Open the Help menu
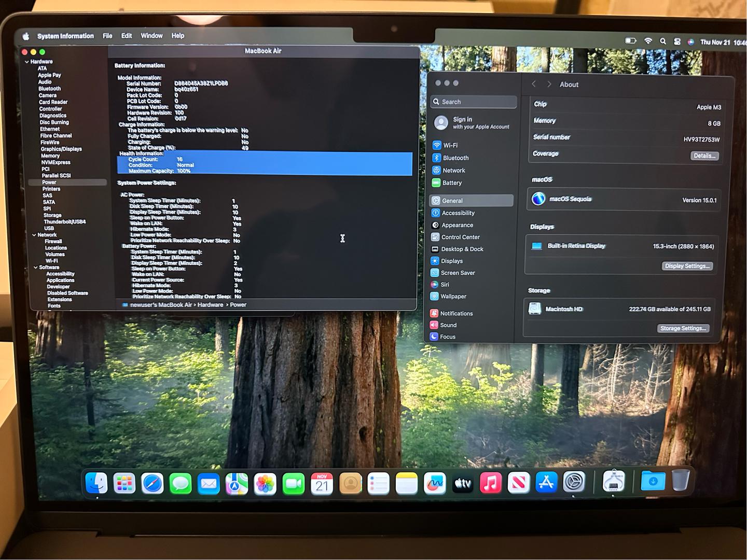This screenshot has width=747, height=560. (178, 36)
